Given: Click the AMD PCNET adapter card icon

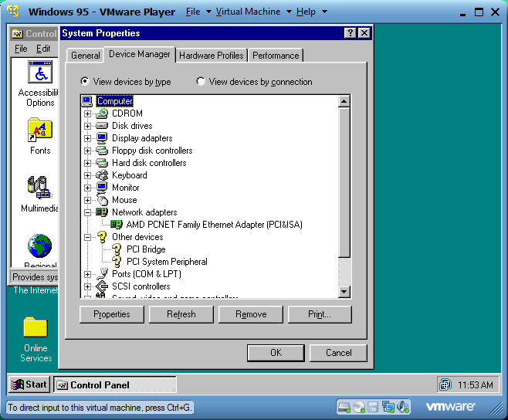Looking at the screenshot, I should (x=117, y=224).
